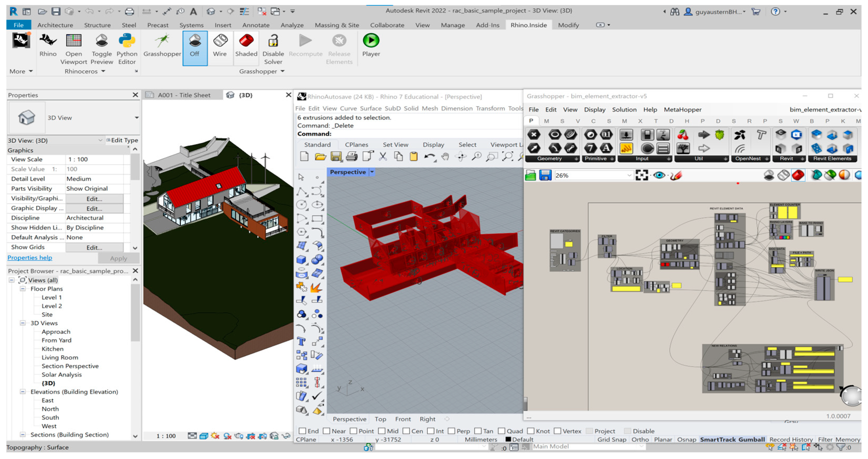Image resolution: width=868 pixels, height=459 pixels.
Task: Collapse the Floor Plans tree node
Action: (x=23, y=289)
